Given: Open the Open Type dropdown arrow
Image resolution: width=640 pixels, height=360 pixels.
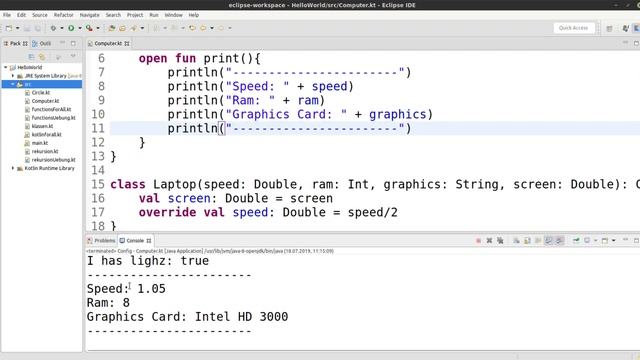Looking at the screenshot, I should (142, 28).
